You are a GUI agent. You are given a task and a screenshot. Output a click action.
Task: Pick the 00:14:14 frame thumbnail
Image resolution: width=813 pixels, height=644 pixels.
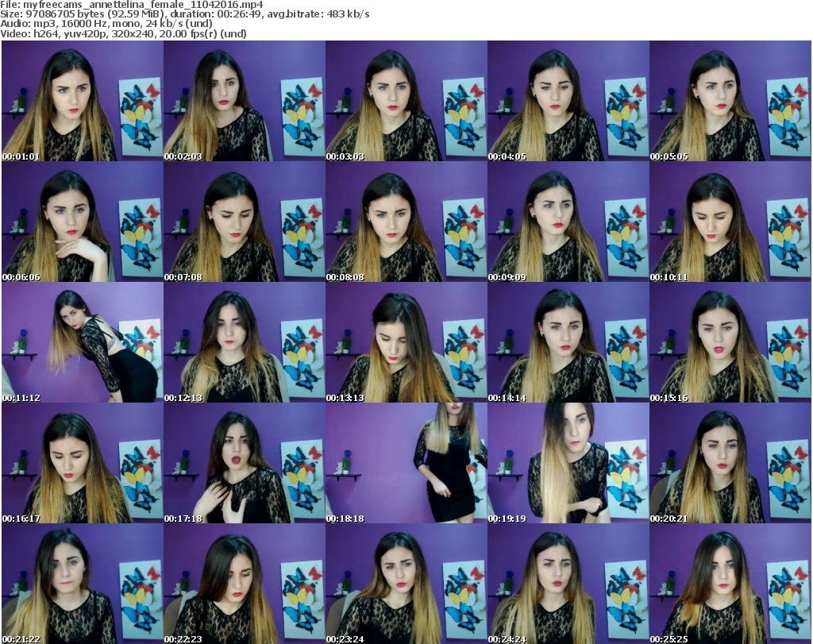[x=568, y=342]
